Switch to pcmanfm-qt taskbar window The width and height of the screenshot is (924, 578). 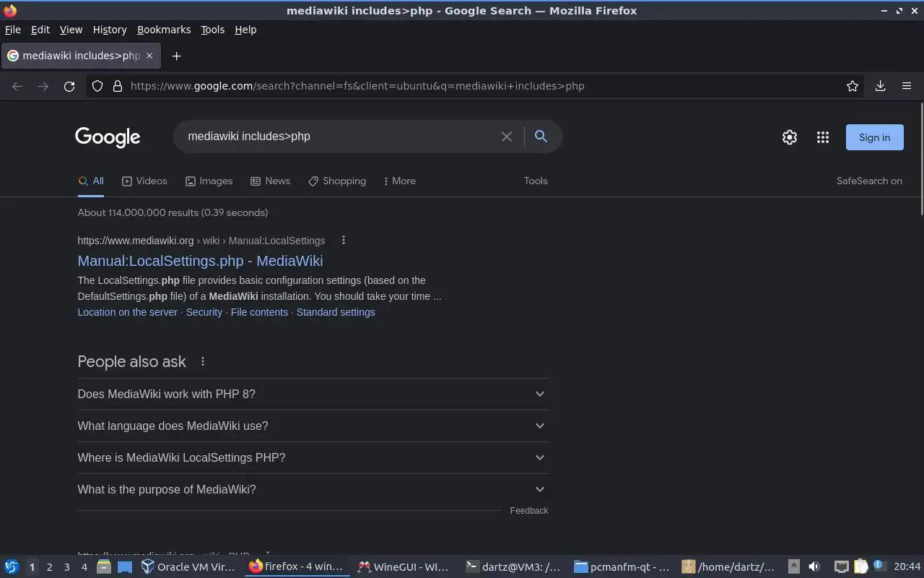pyautogui.click(x=622, y=567)
